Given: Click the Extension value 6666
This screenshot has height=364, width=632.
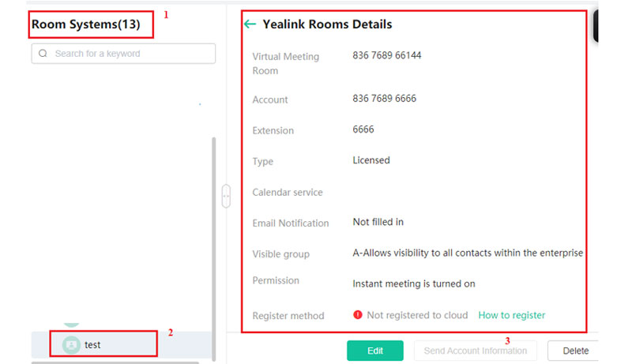Looking at the screenshot, I should pos(363,129).
